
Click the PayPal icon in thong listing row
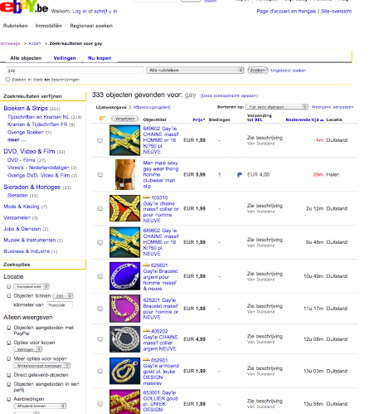(239, 174)
